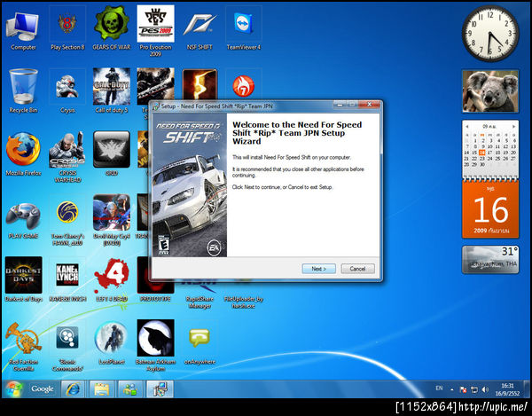The height and width of the screenshot is (416, 532).
Task: Launch Devil May Cry4 icon
Action: click(x=112, y=220)
